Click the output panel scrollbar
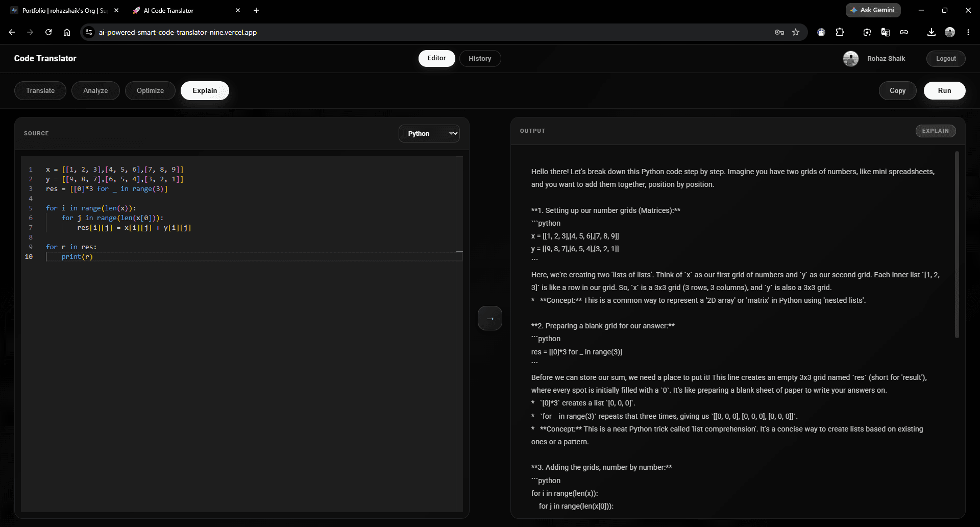The image size is (980, 527). (957, 244)
